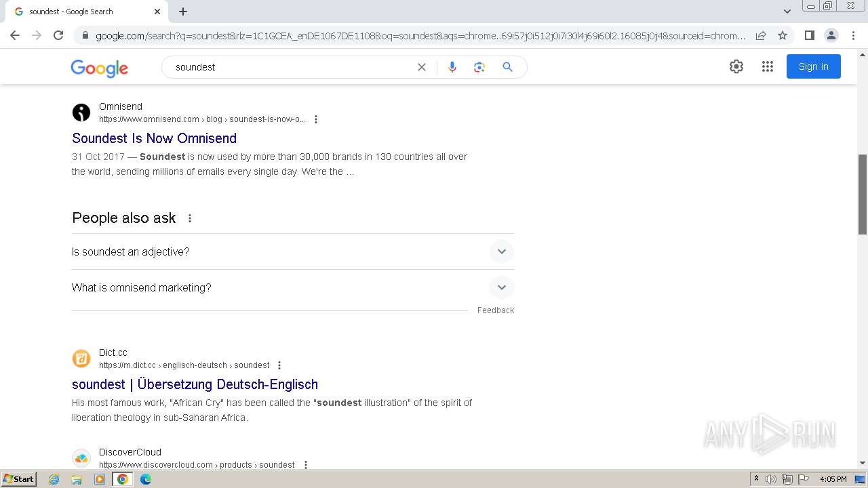This screenshot has width=868, height=488.
Task: Click the page vertical scrollbar thumb
Action: click(863, 195)
